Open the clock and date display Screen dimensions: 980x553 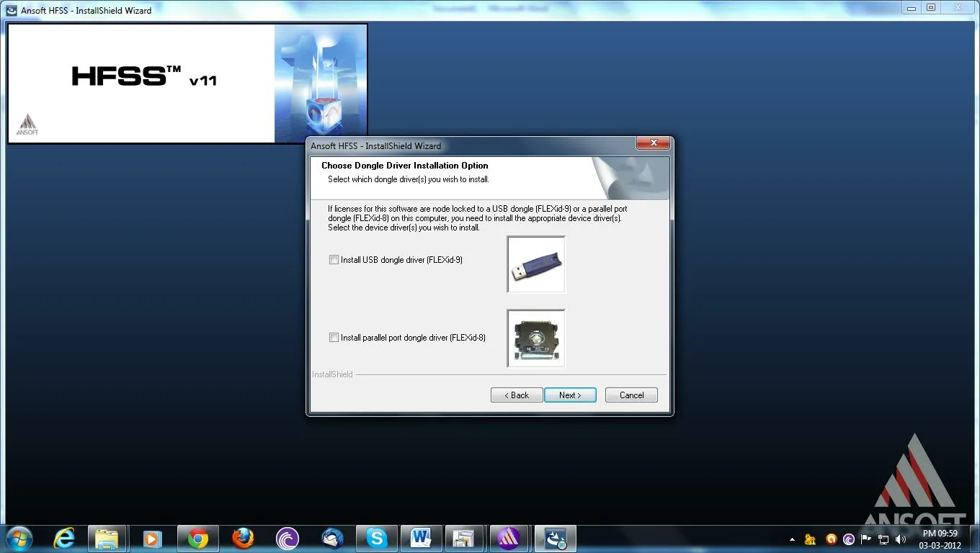(940, 539)
